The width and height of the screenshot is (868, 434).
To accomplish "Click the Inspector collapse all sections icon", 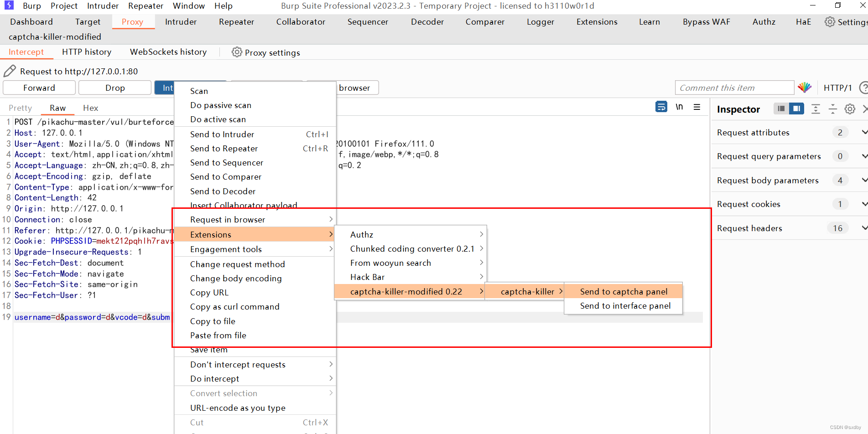I will (833, 109).
